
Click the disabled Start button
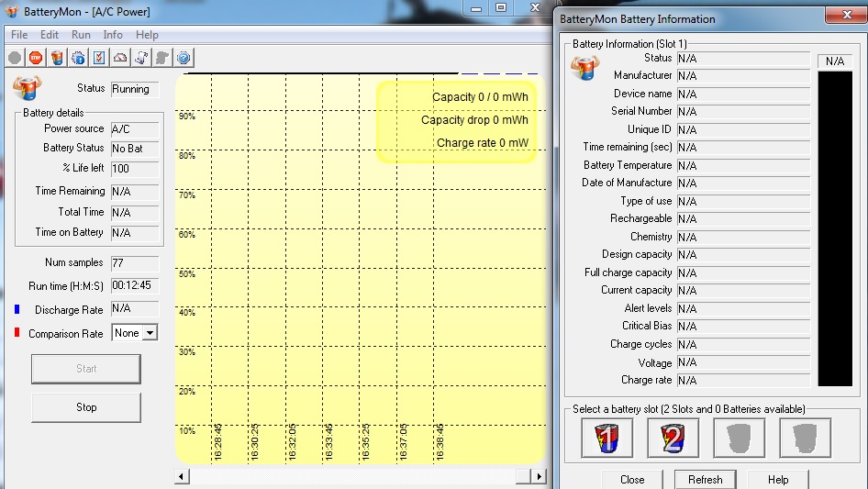pos(86,369)
